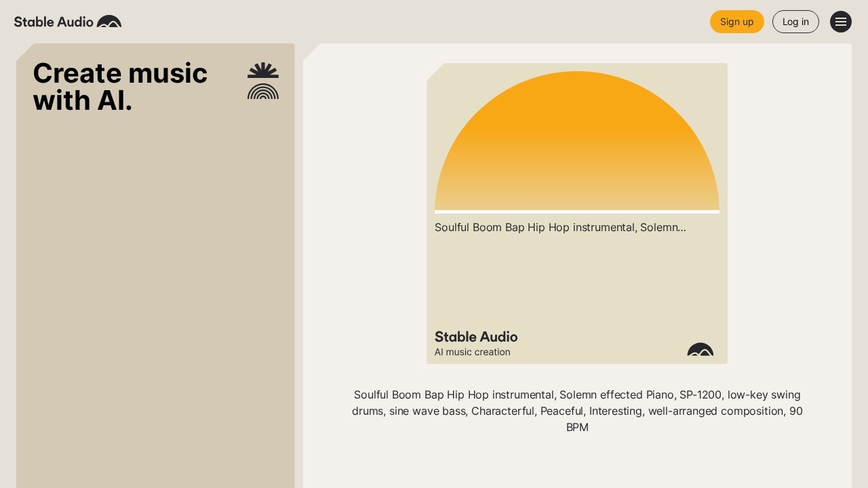Click the Sign up button
868x488 pixels.
[x=737, y=22]
